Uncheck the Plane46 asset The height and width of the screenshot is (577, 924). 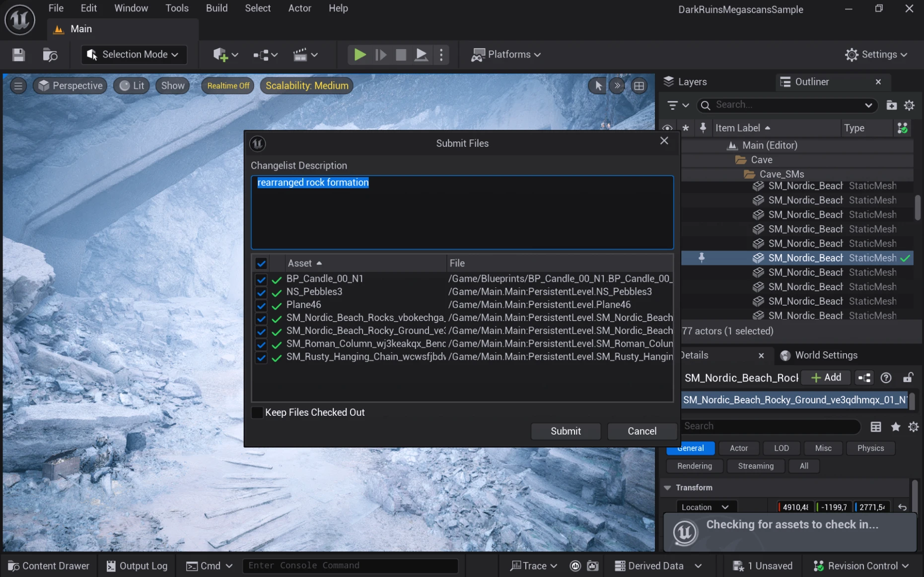[x=261, y=306]
